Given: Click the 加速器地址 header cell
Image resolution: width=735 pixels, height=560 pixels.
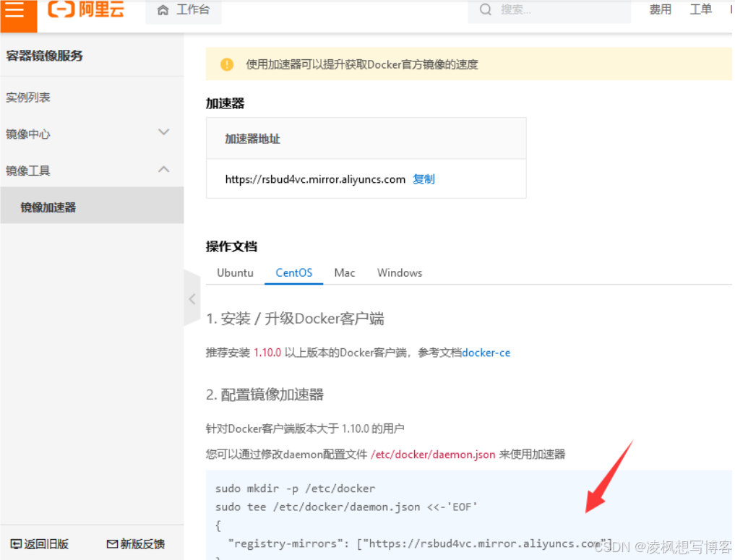Looking at the screenshot, I should pos(366,139).
